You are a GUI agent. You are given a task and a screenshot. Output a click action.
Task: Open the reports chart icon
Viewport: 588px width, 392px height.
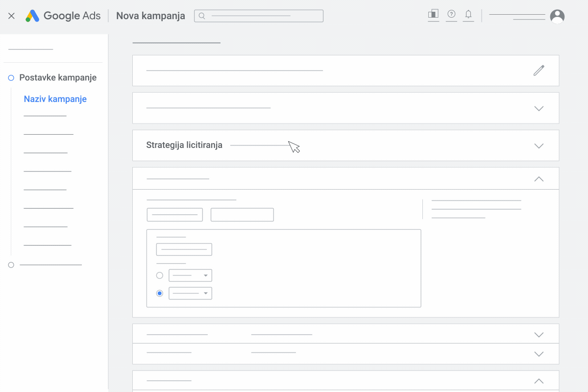coord(433,15)
